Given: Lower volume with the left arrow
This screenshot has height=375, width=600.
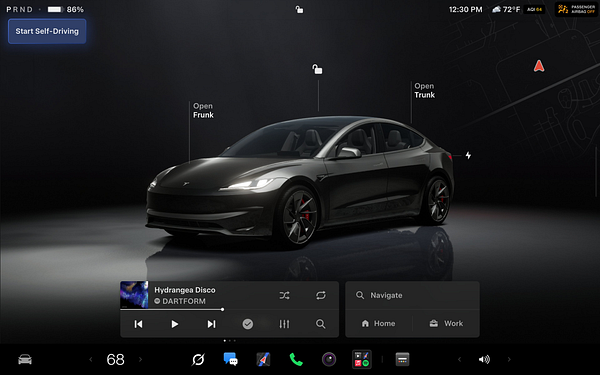Looking at the screenshot, I should coord(460,359).
